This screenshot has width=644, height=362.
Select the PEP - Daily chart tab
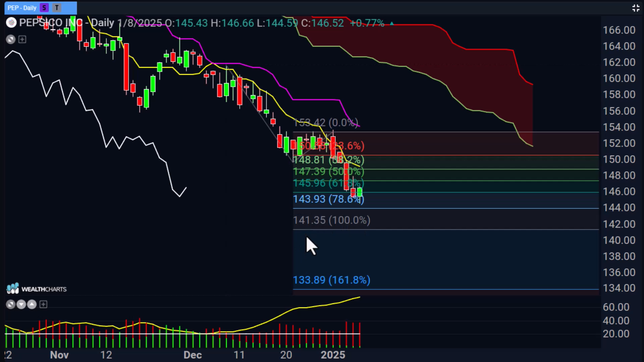[41, 8]
